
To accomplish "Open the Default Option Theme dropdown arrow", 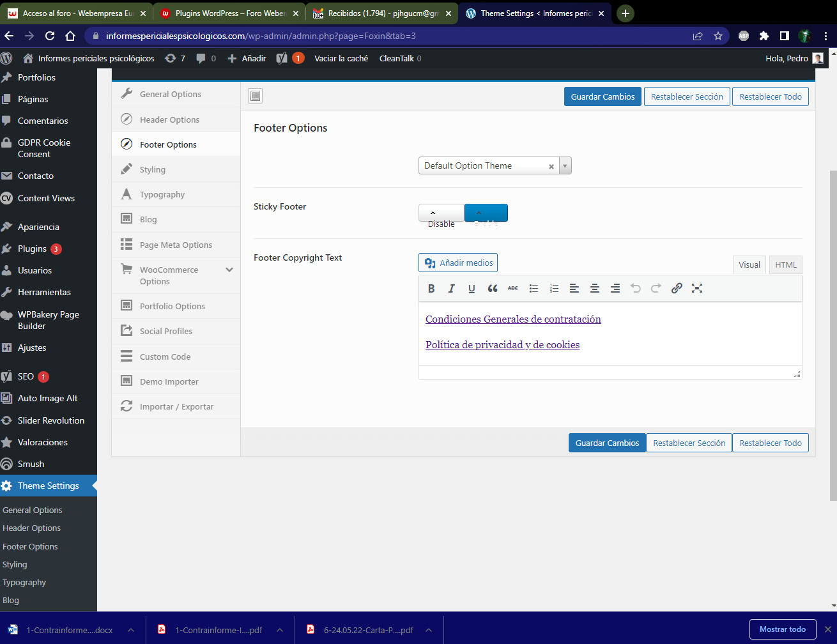I will click(x=565, y=165).
